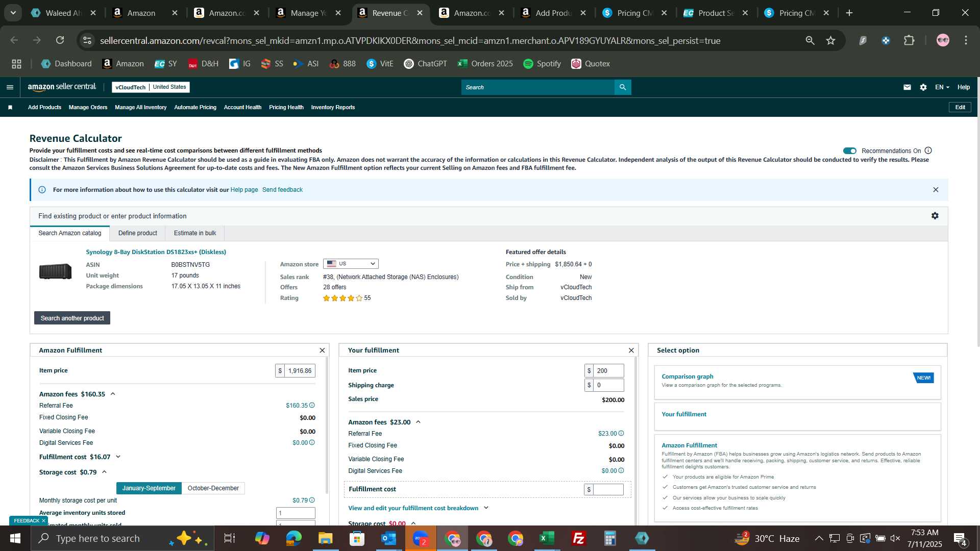Click Amazon Fulfillment item price field
This screenshot has height=551, width=980.
pos(300,371)
